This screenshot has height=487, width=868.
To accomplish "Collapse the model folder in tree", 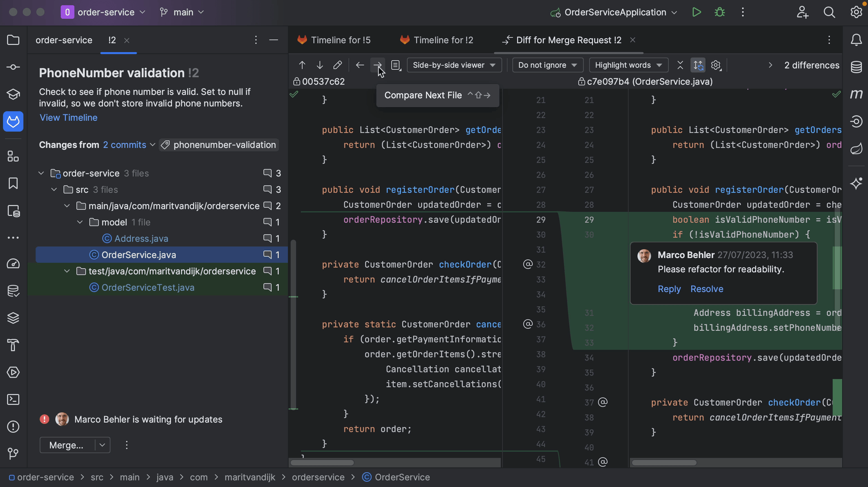I will [x=80, y=222].
